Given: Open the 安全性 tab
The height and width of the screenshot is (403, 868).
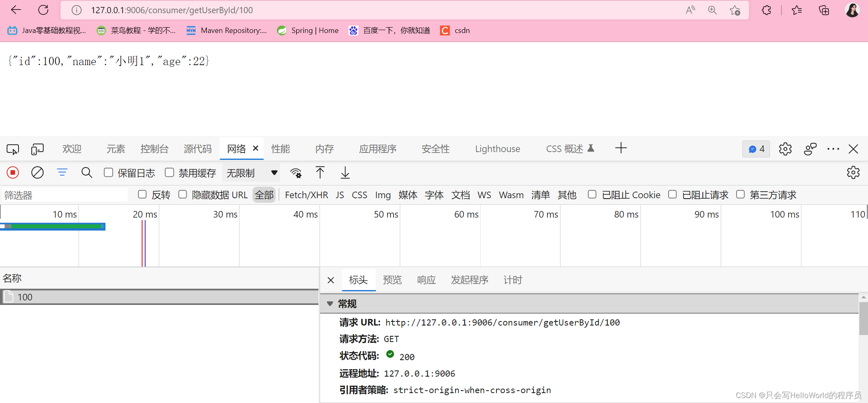Looking at the screenshot, I should [x=436, y=149].
